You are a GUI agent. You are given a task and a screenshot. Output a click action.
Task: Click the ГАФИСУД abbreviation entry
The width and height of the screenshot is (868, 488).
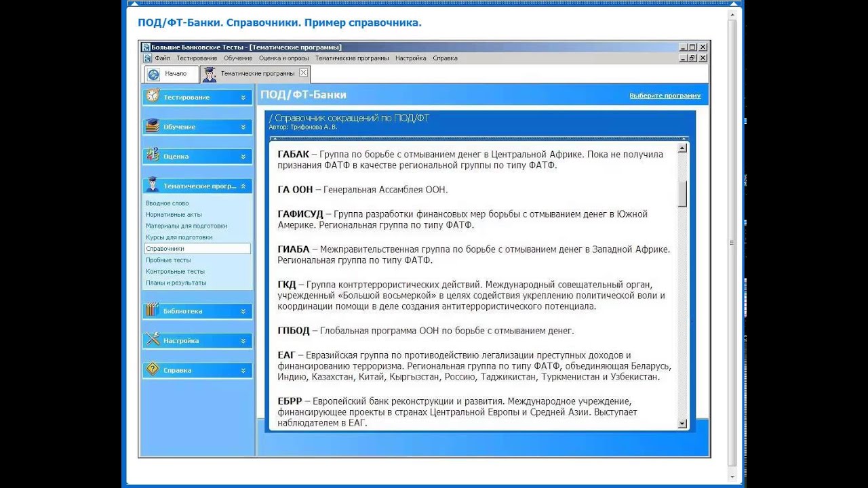[x=462, y=220]
